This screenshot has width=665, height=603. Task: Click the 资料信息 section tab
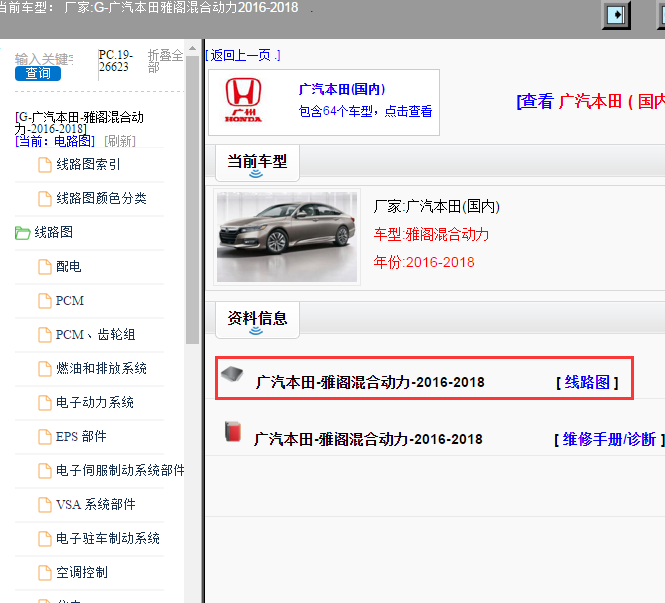click(257, 320)
